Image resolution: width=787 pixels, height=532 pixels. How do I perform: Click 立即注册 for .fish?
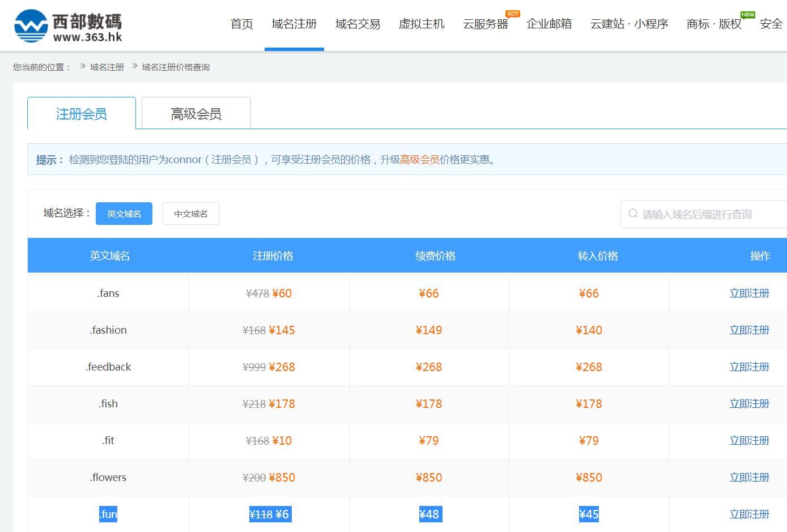[x=749, y=403]
